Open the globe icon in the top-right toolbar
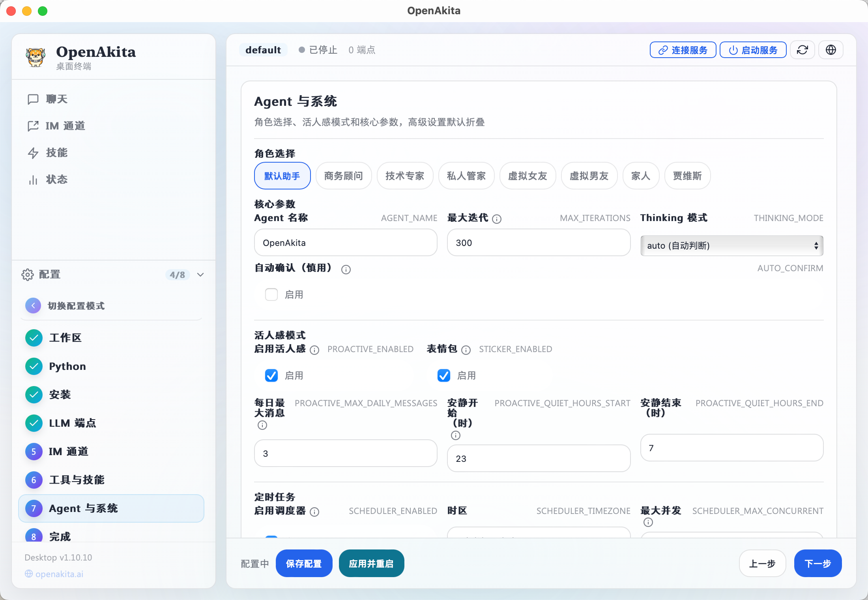The width and height of the screenshot is (868, 600). tap(831, 50)
